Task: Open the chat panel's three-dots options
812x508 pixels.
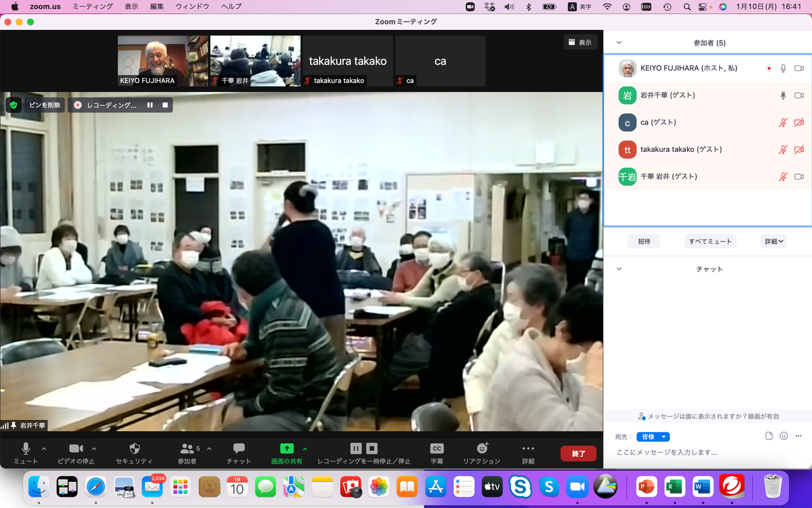Action: point(799,436)
